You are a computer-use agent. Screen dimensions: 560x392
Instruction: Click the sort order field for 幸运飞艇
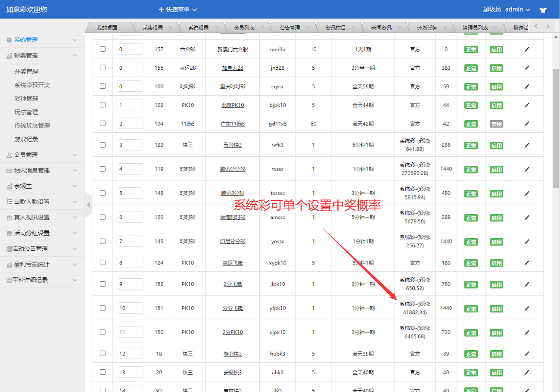(x=130, y=263)
